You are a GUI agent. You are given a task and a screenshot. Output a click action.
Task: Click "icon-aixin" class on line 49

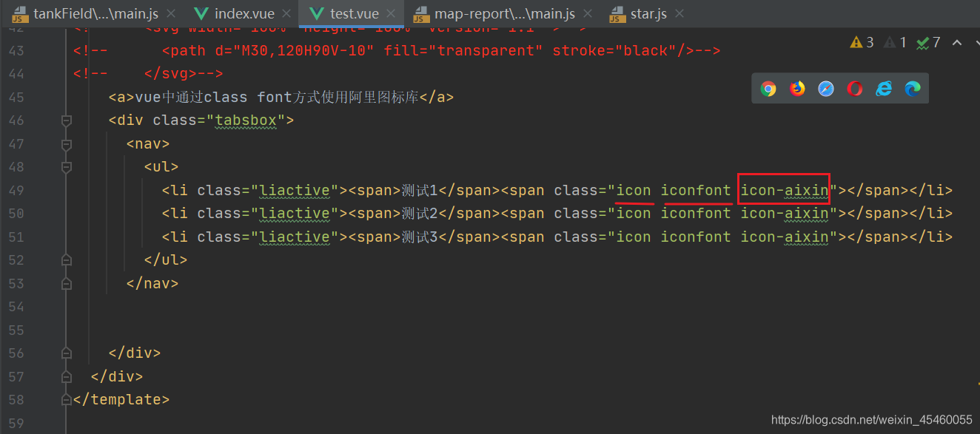click(785, 191)
